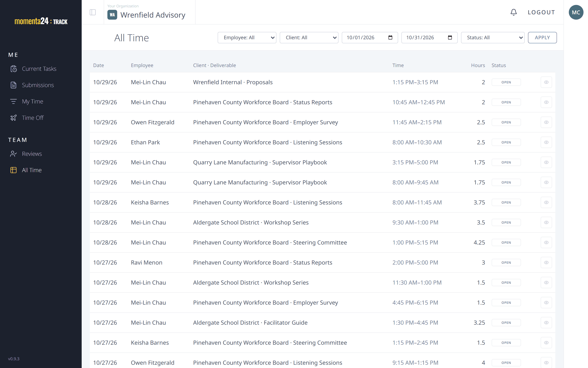This screenshot has height=368, width=588.
Task: Click the LOGOUT link
Action: tap(541, 12)
